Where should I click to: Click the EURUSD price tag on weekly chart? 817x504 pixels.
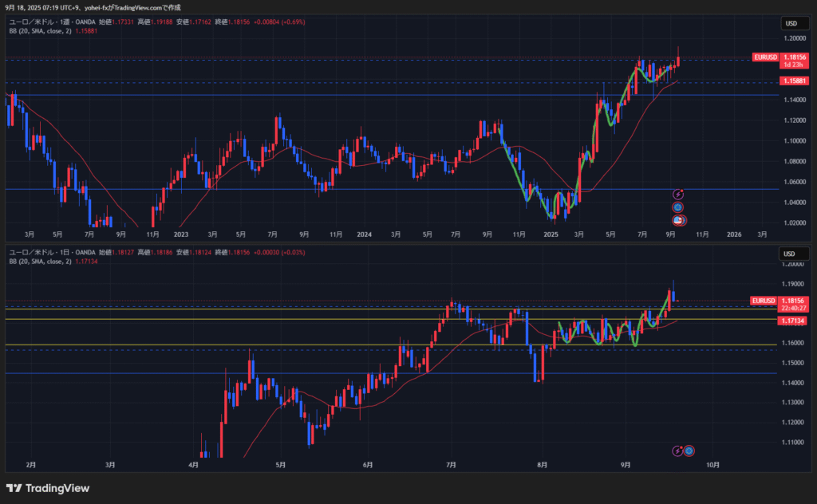765,57
